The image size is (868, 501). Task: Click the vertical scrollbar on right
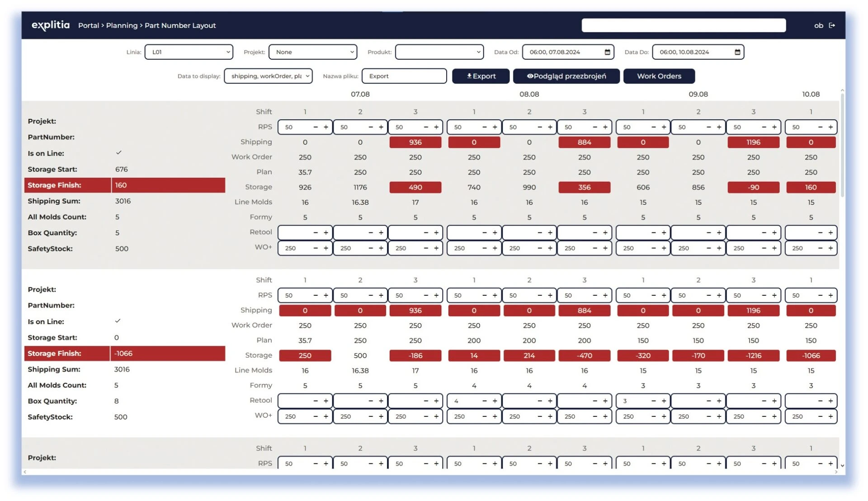842,145
